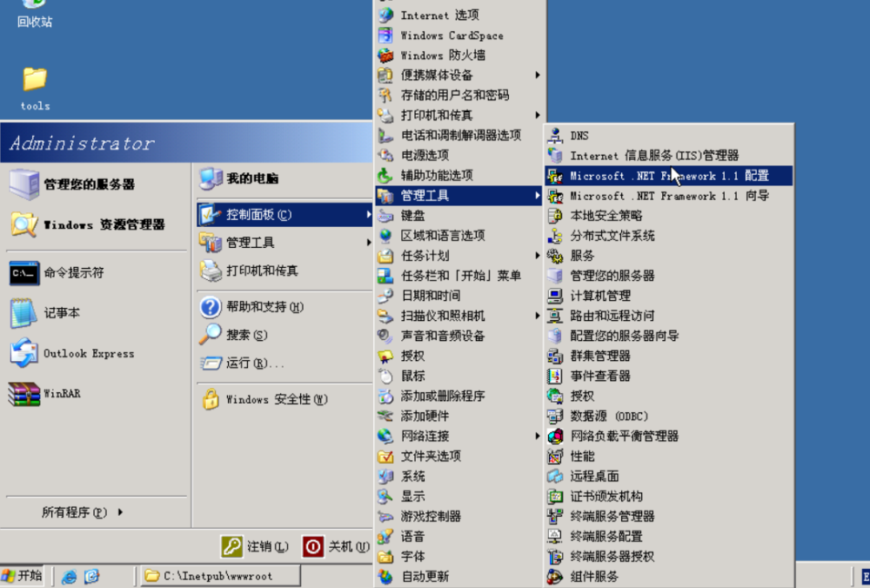Viewport: 870px width, 588px height.
Task: Expand 所有程序(P) arrow
Action: coord(120,512)
